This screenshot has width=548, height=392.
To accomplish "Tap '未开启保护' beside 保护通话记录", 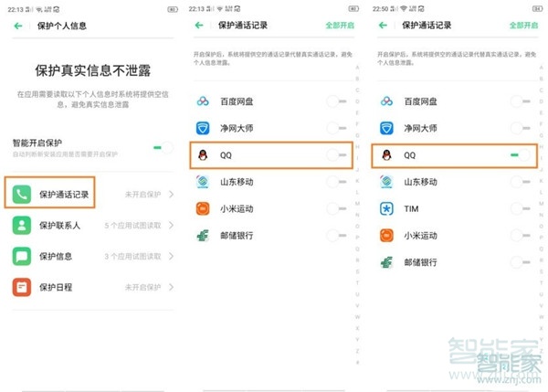I will click(143, 194).
